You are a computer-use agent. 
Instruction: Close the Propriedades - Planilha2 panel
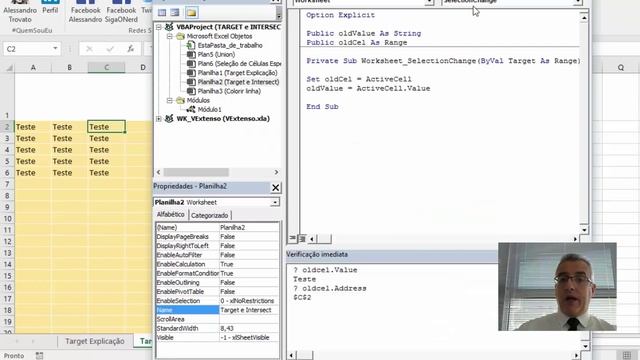[x=276, y=187]
